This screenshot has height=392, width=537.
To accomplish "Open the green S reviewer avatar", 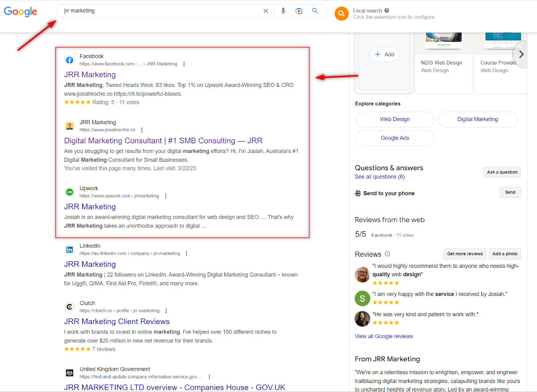I will pos(362,298).
